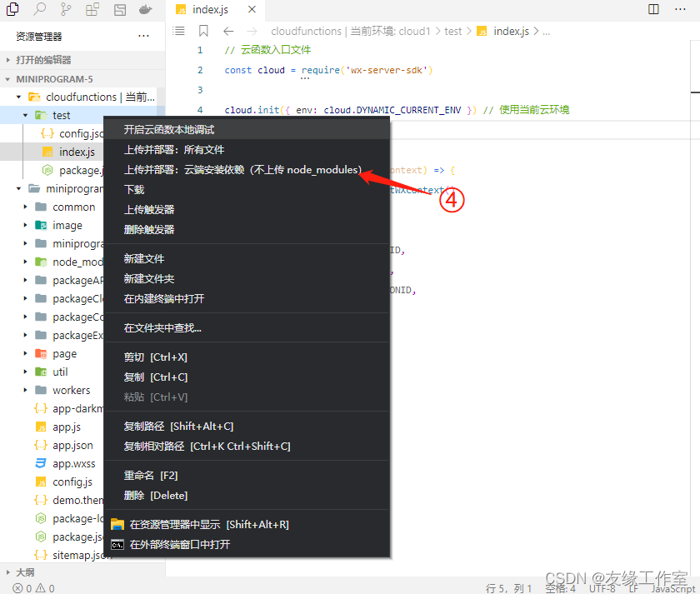Image resolution: width=700 pixels, height=594 pixels.
Task: Click the outline list icon in breadcrumb bar
Action: (178, 31)
